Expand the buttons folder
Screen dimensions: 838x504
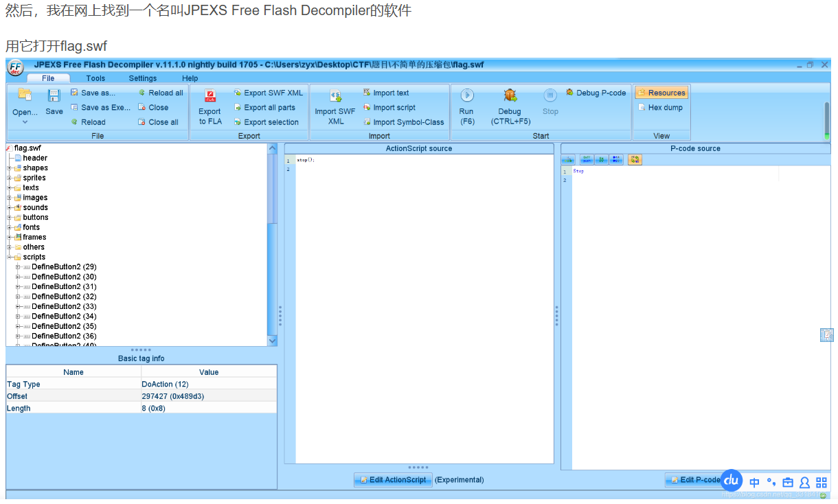pyautogui.click(x=10, y=218)
